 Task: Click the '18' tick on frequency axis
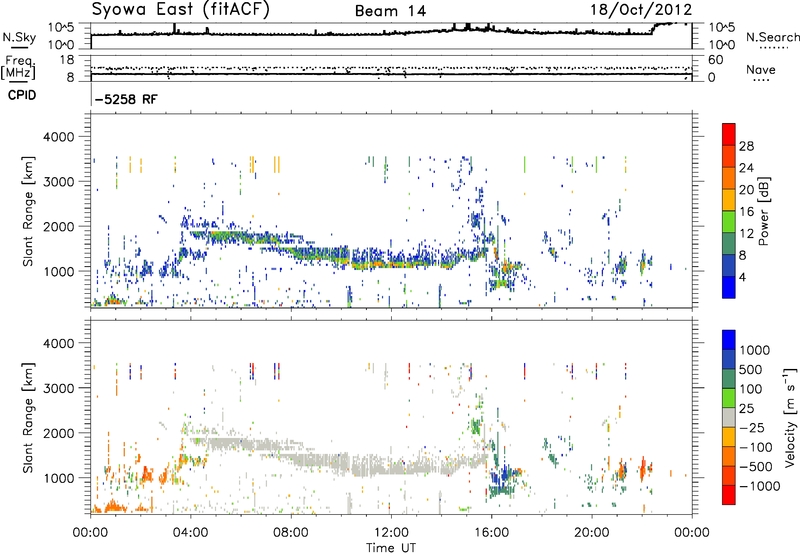pos(66,60)
